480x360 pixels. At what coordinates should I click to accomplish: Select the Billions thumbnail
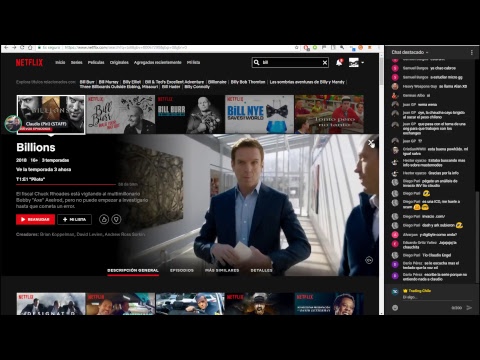(x=51, y=114)
